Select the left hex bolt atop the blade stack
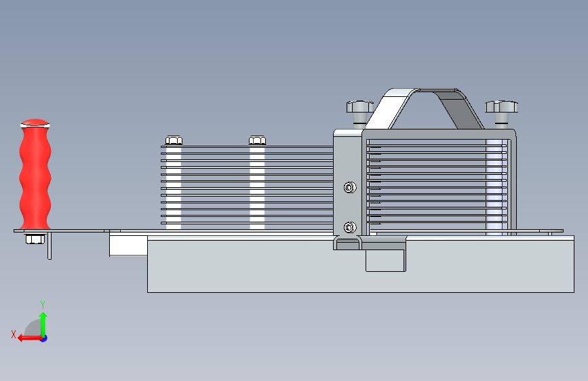 [x=174, y=140]
